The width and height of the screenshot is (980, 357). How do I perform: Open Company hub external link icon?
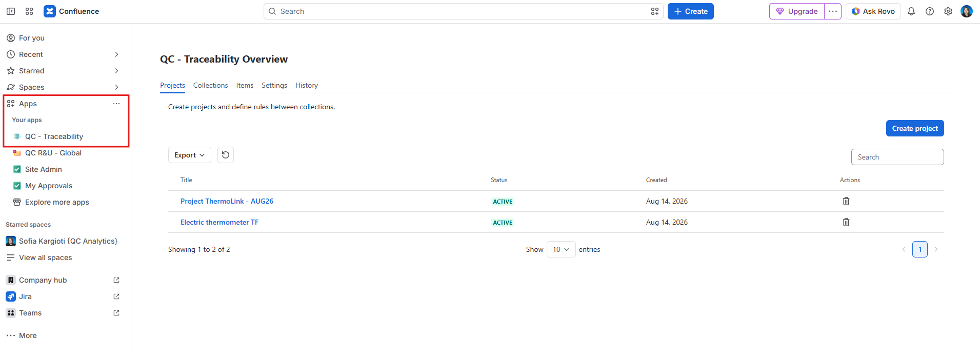tap(116, 280)
